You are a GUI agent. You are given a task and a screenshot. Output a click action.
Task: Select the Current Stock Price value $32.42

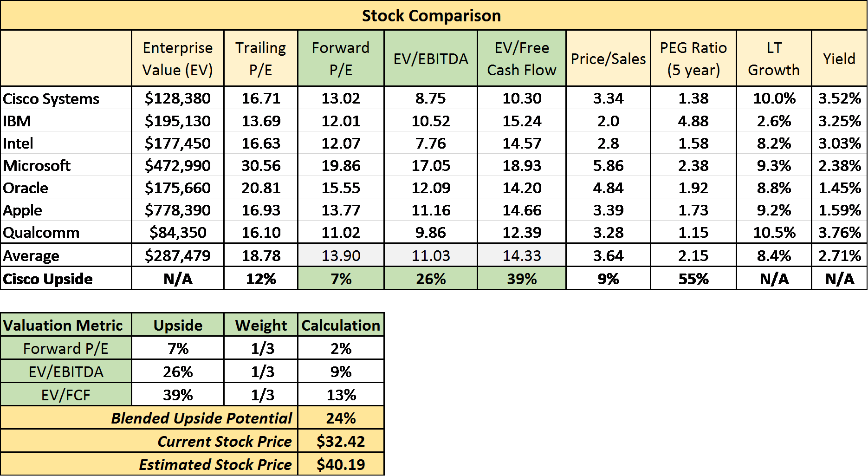pos(341,441)
